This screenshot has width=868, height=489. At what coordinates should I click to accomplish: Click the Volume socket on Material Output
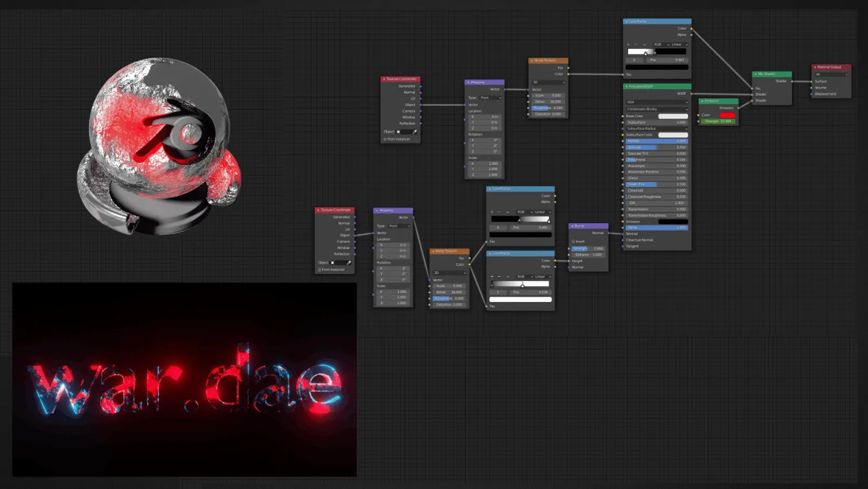pos(811,88)
